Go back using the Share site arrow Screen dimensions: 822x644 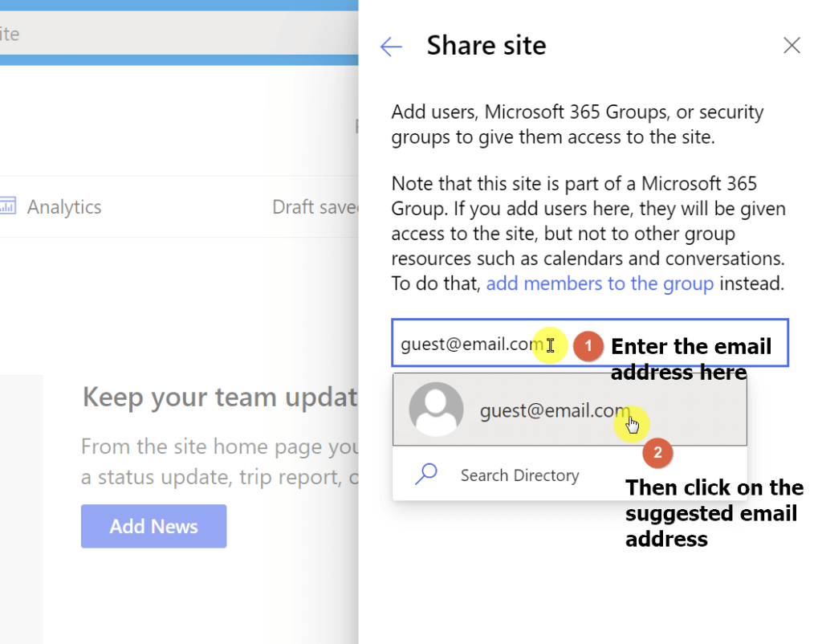pos(391,47)
